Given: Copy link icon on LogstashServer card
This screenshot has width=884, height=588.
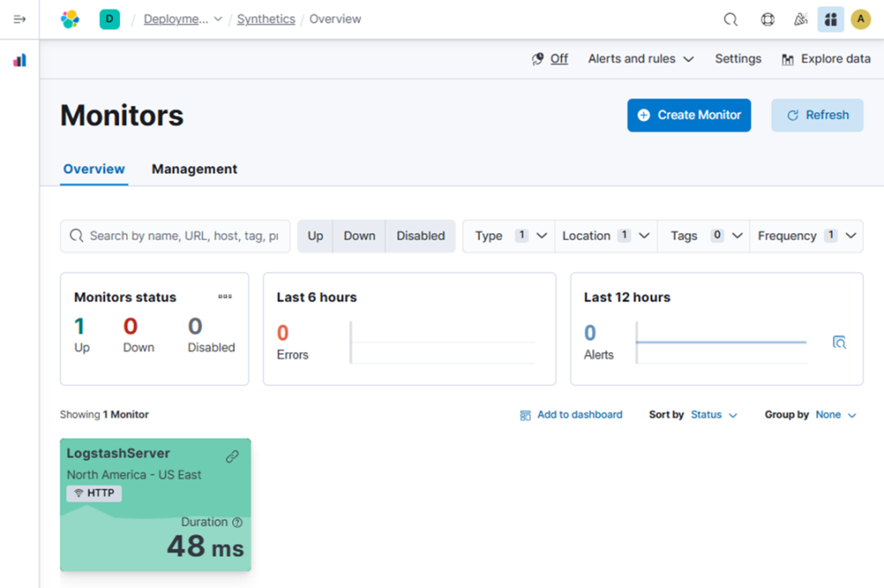Looking at the screenshot, I should 232,457.
